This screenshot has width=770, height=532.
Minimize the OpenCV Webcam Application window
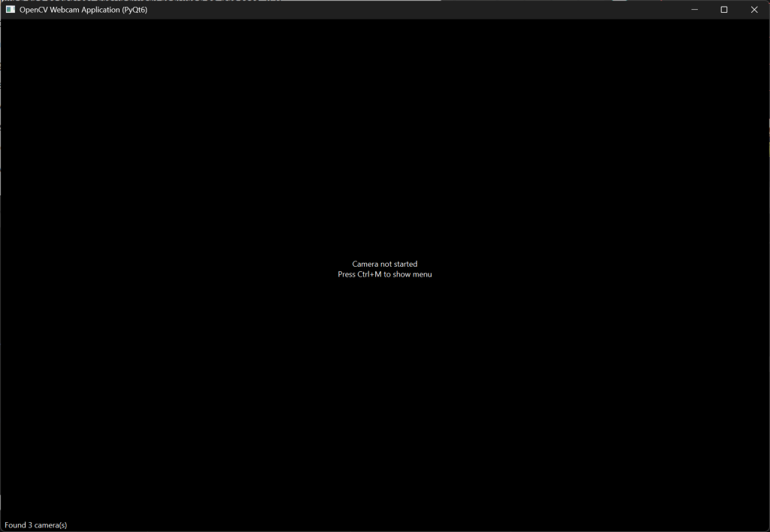point(694,10)
